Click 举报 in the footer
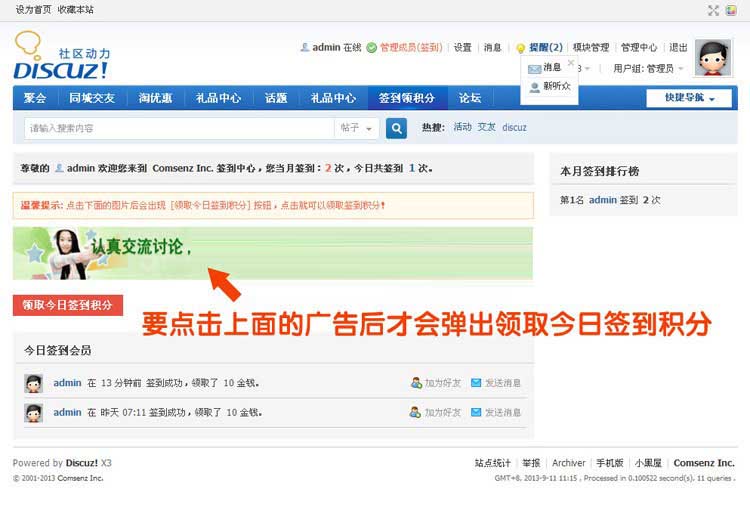The image size is (750, 523). point(531,463)
